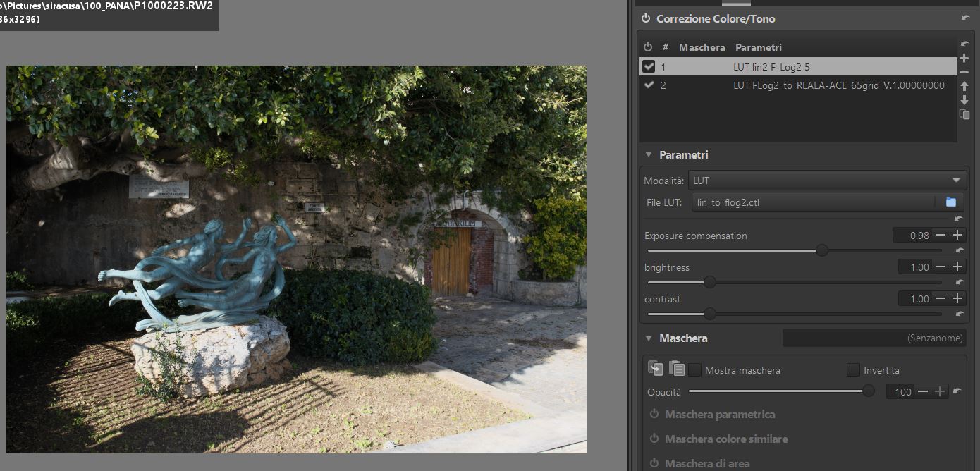
Task: Click the P1000223.RW2 file path label
Action: point(106,6)
